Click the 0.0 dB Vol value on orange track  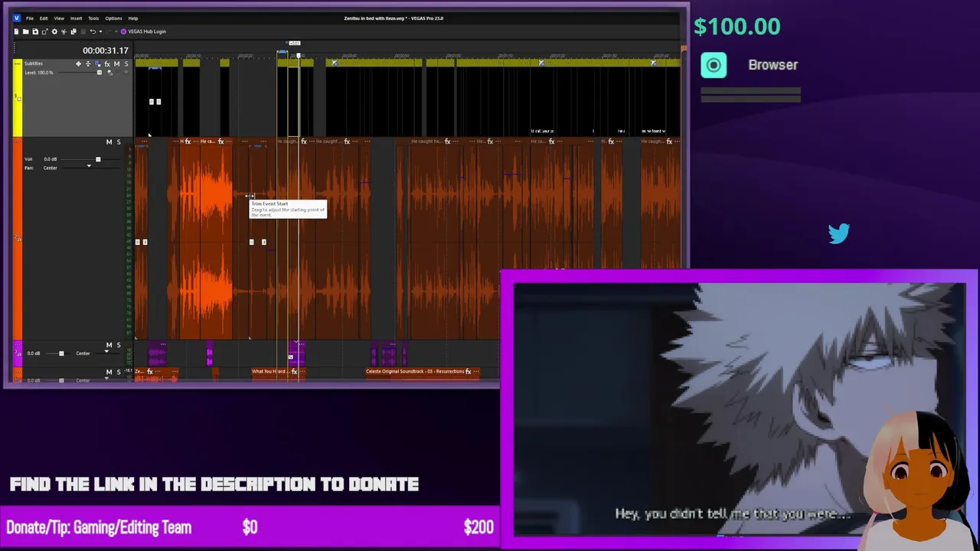[x=51, y=159]
